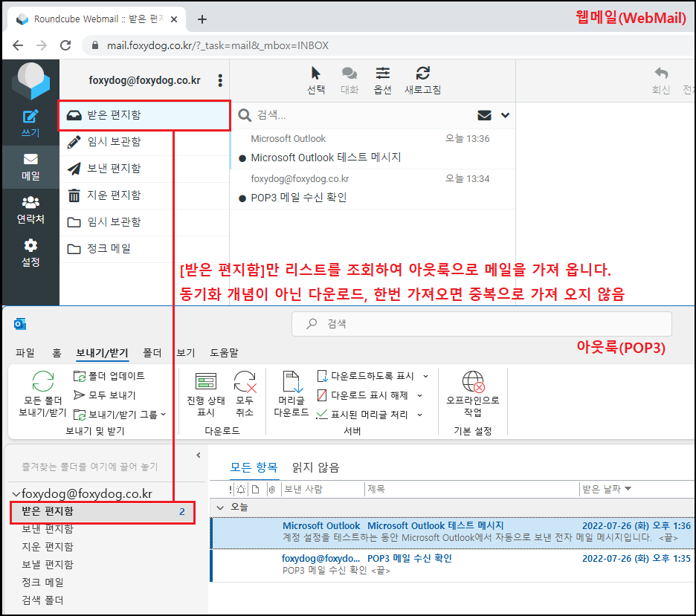Open 연락처 contacts in Roundcube sidebar

(30, 210)
